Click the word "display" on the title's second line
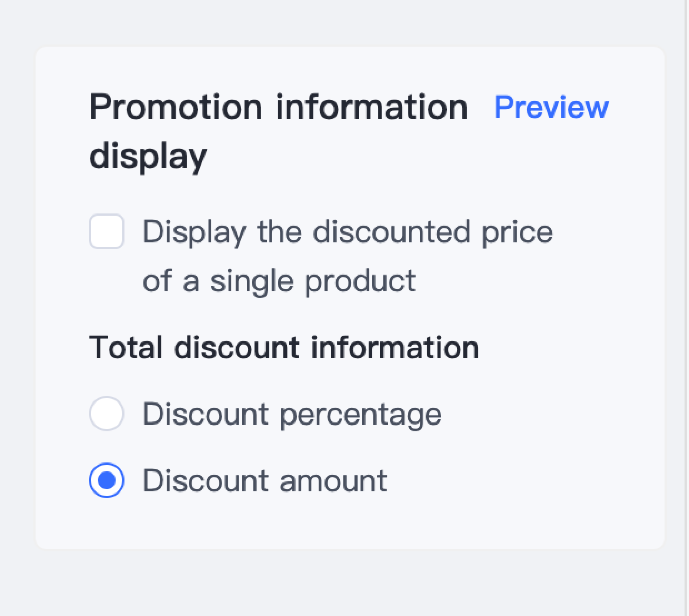This screenshot has height=616, width=689. pyautogui.click(x=148, y=157)
